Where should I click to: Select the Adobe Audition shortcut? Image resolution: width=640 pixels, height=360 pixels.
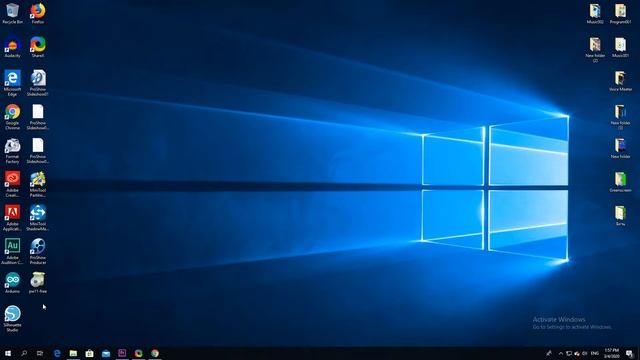[12, 251]
